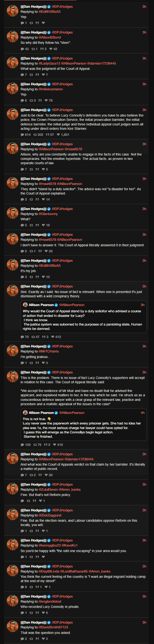Click the @MrTCHarris reply mention
The width and height of the screenshot is (154, 644).
[x=49, y=351]
